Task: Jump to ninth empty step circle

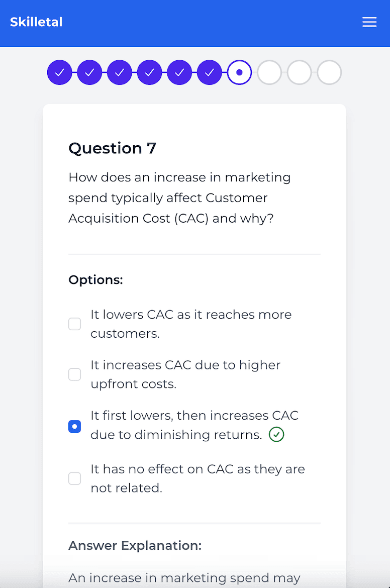Action: tap(300, 72)
